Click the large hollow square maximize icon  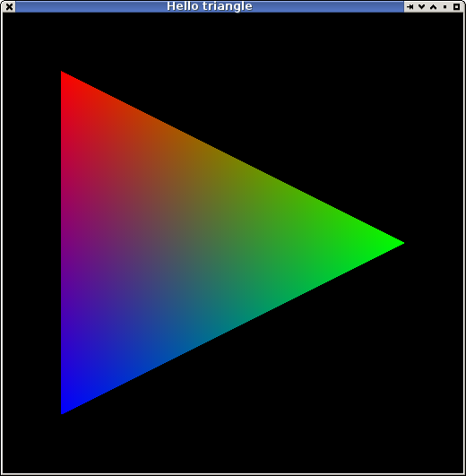[456, 6]
